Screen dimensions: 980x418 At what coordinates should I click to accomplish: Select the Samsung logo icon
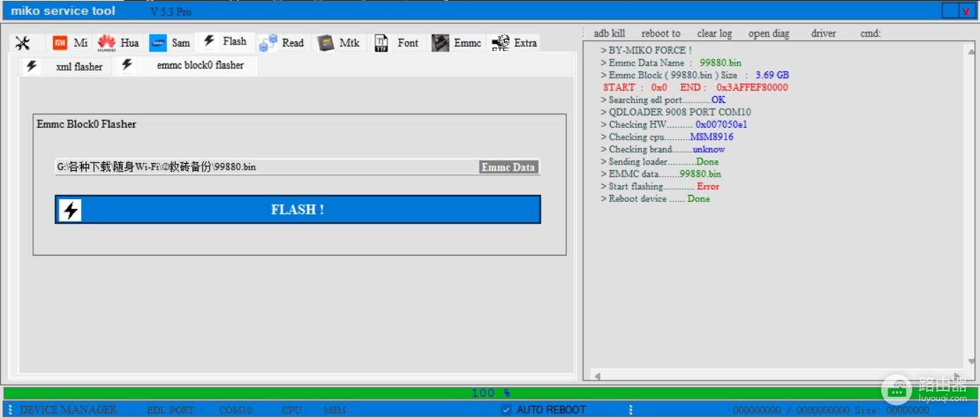[158, 43]
